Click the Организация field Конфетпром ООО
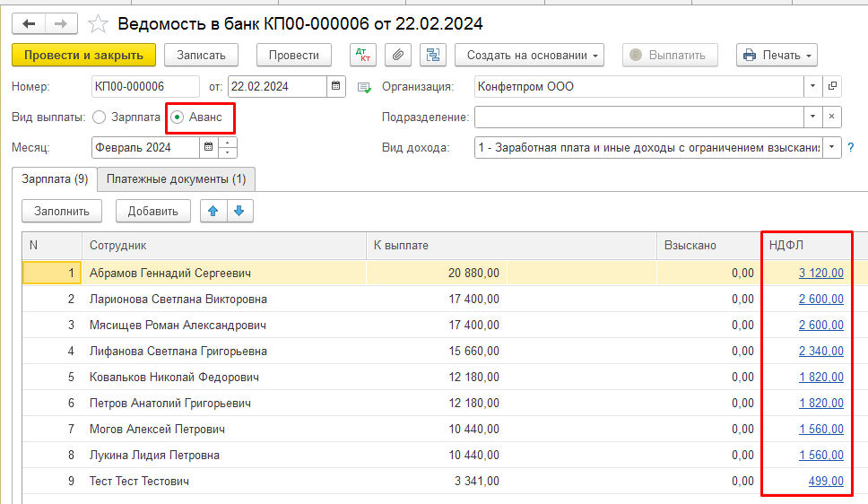This screenshot has width=868, height=504. coord(638,86)
